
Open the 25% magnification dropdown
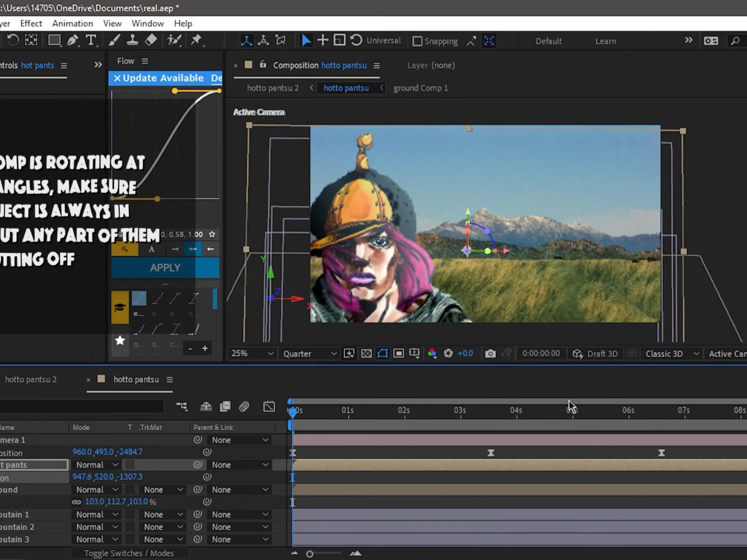tap(252, 353)
